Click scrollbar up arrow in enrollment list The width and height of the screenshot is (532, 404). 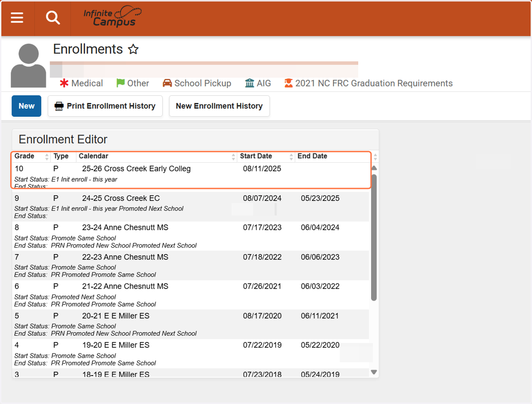374,168
